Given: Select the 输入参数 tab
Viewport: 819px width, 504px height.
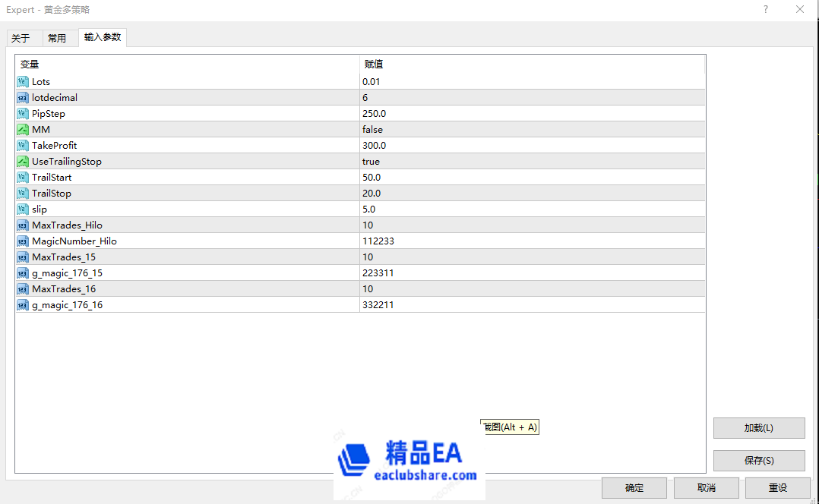Looking at the screenshot, I should 103,37.
